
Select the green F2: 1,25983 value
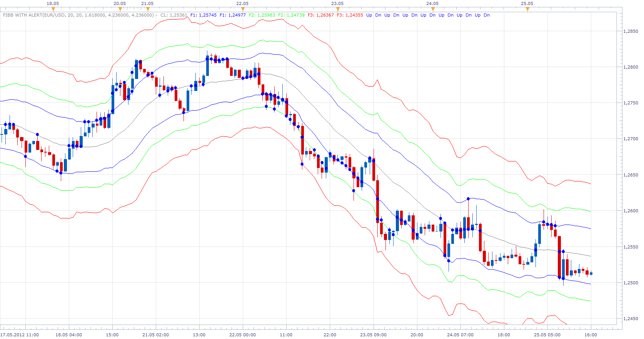[262, 15]
